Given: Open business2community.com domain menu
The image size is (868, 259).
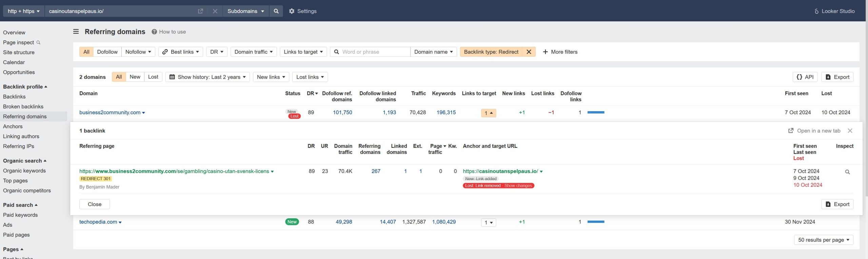Looking at the screenshot, I should 143,113.
